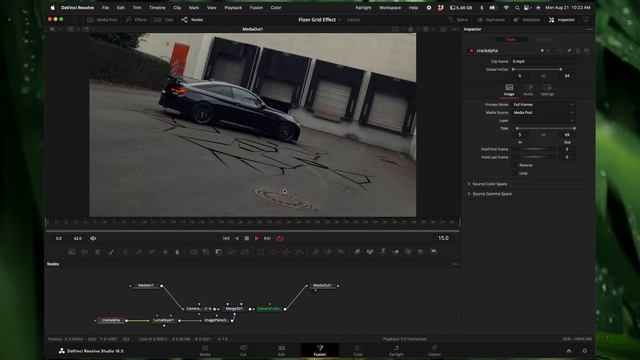Enable the Reverse checkbox
Image resolution: width=640 pixels, height=360 pixels.
coord(515,165)
